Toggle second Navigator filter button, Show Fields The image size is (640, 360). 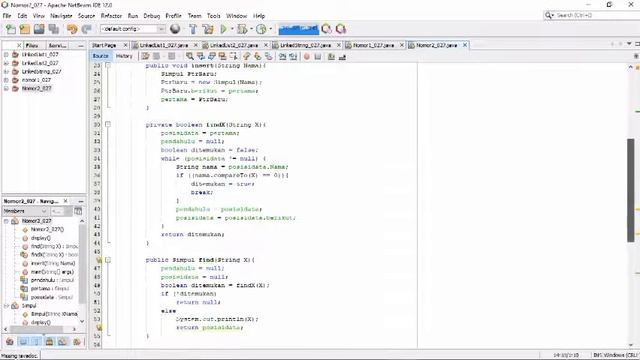[x=23, y=341]
